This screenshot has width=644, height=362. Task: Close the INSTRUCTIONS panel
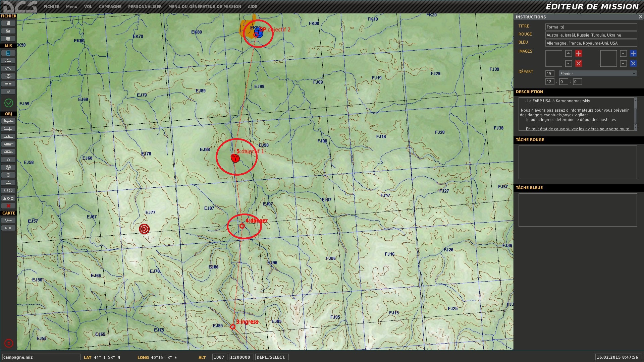[640, 17]
